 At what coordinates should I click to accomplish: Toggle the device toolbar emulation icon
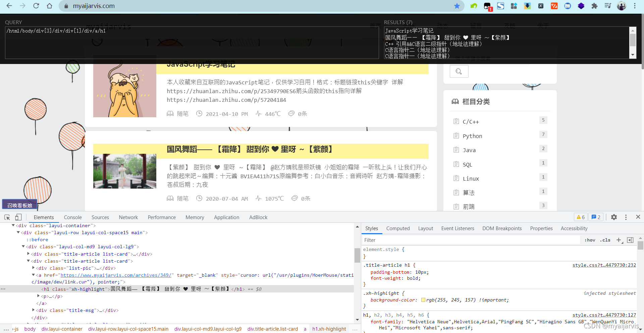tap(18, 217)
